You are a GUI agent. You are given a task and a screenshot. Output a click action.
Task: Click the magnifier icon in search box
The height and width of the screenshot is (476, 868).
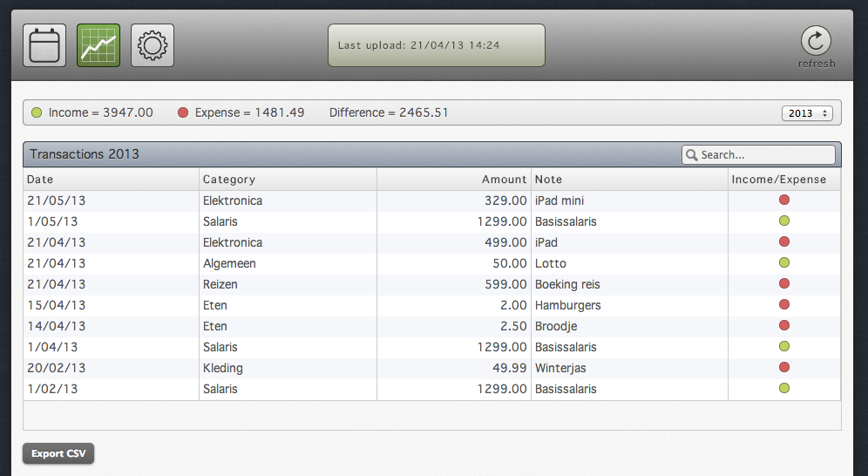tap(692, 155)
